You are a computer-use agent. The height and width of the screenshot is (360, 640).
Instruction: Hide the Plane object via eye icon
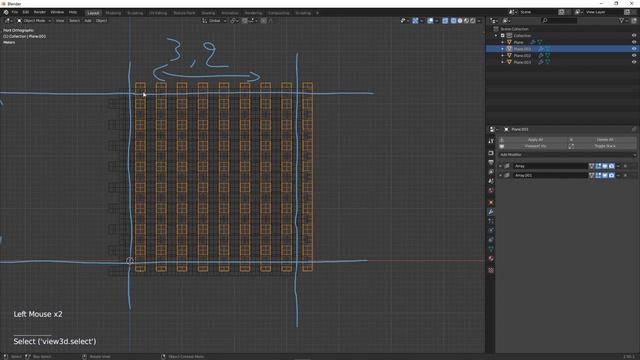click(634, 42)
